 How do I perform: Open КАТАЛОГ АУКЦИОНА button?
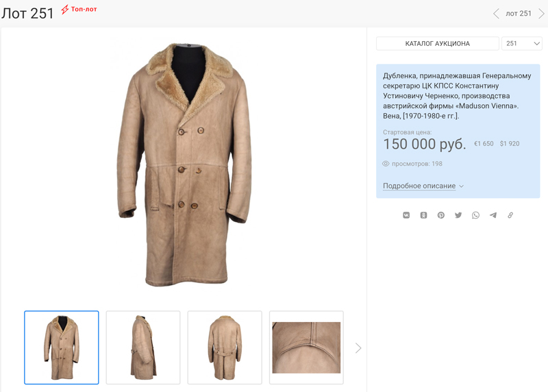pyautogui.click(x=438, y=43)
